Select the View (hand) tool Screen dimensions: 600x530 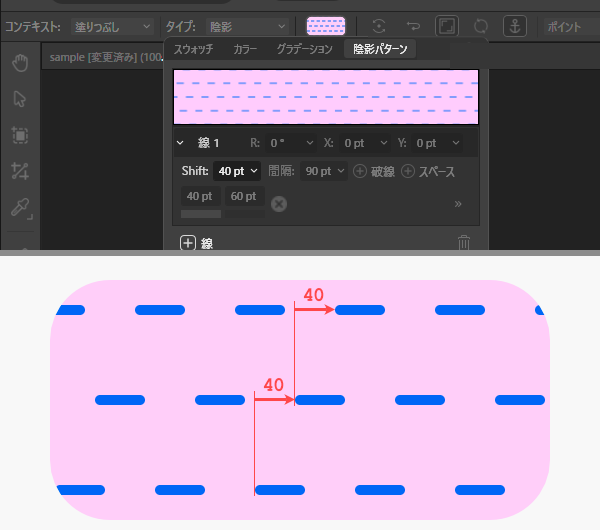point(20,63)
